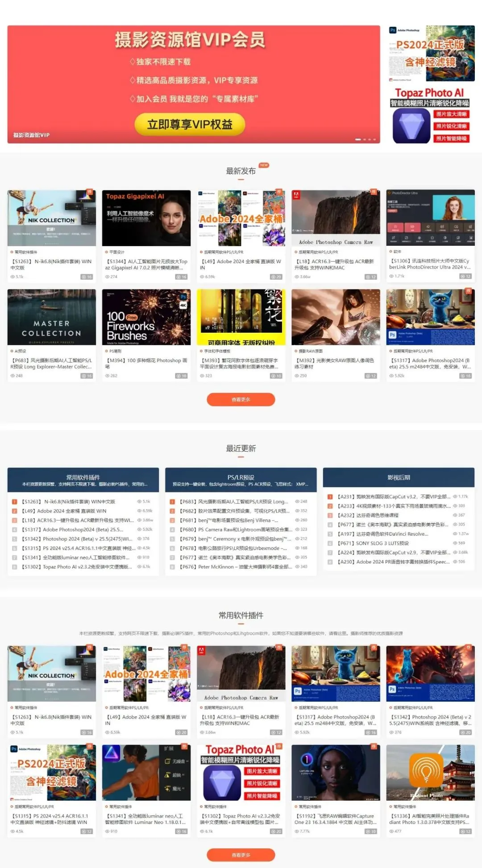Open the luminar neo 扩展 card thumbnail

tap(146, 773)
